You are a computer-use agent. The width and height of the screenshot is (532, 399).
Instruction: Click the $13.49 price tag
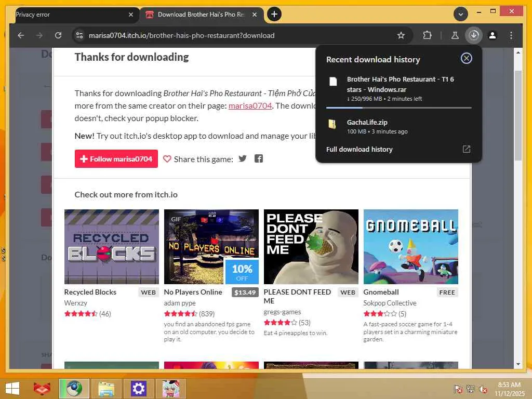click(245, 292)
